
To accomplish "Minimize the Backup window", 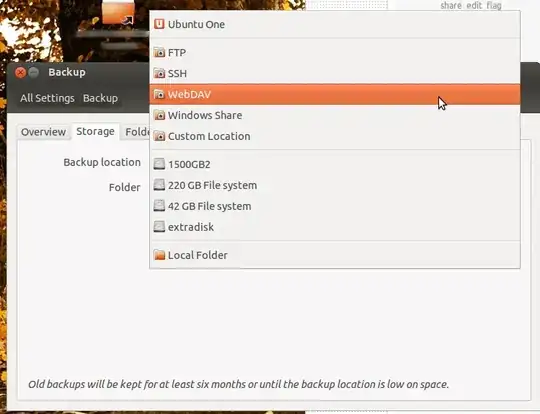I will pos(33,72).
